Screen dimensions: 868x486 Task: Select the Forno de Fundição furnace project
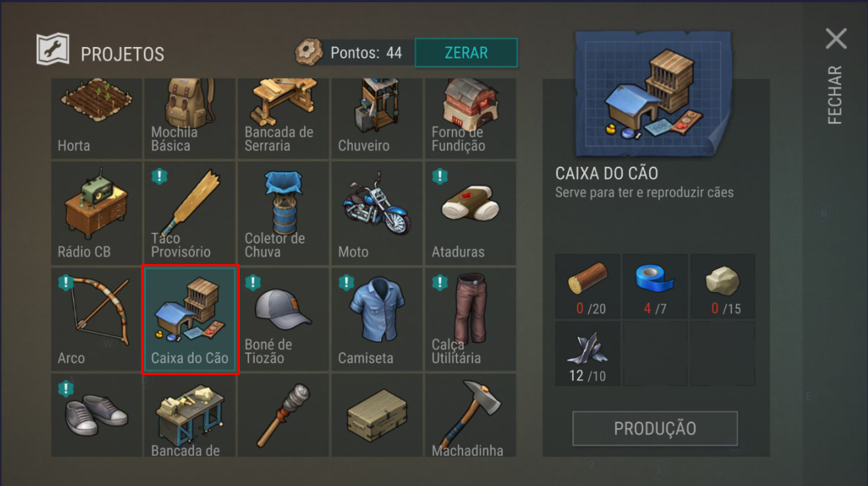(x=470, y=118)
